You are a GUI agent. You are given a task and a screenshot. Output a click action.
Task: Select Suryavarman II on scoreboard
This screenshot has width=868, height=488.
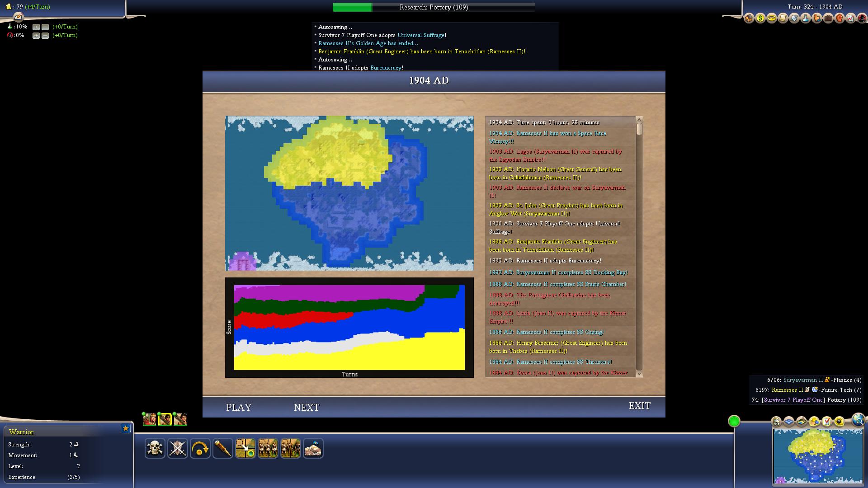tap(803, 380)
